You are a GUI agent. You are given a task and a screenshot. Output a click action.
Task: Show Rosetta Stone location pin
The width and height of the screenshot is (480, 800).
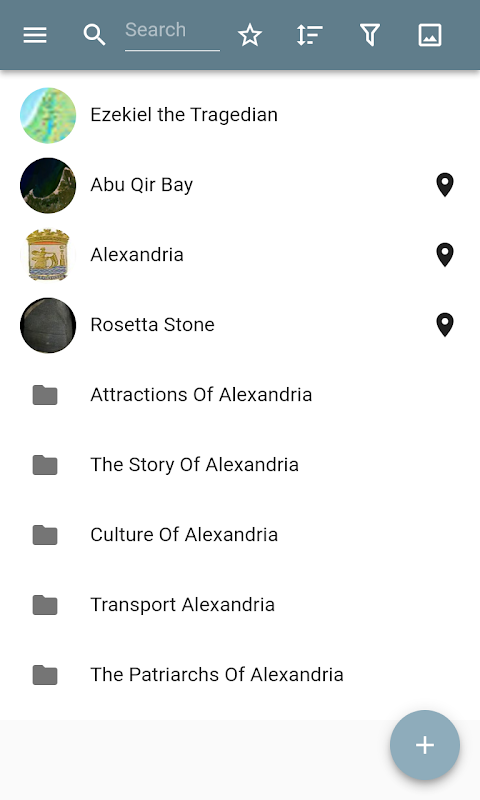click(x=445, y=324)
